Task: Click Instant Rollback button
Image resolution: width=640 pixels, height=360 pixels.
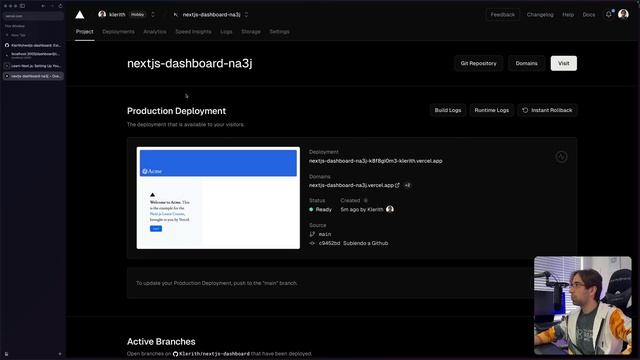Action: (547, 110)
